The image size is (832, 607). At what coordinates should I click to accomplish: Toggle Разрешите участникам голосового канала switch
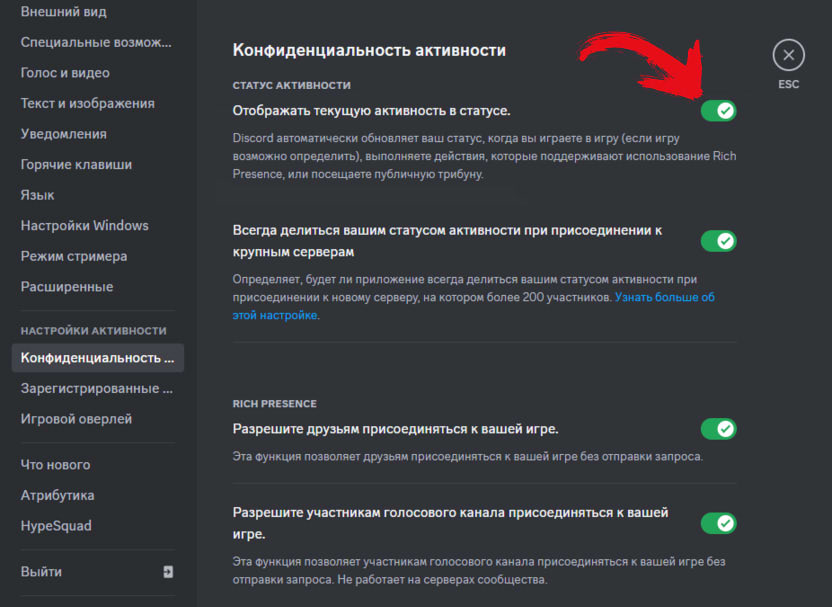point(718,523)
